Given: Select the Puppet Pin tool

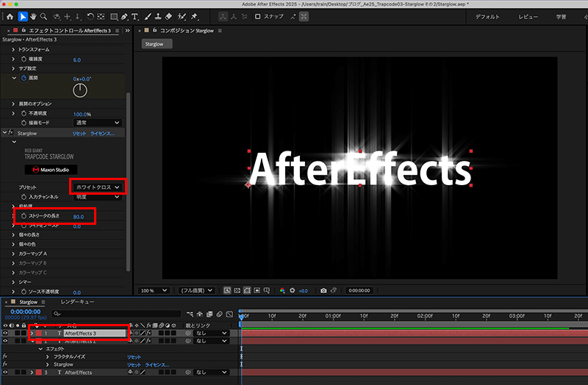Looking at the screenshot, I should point(194,16).
